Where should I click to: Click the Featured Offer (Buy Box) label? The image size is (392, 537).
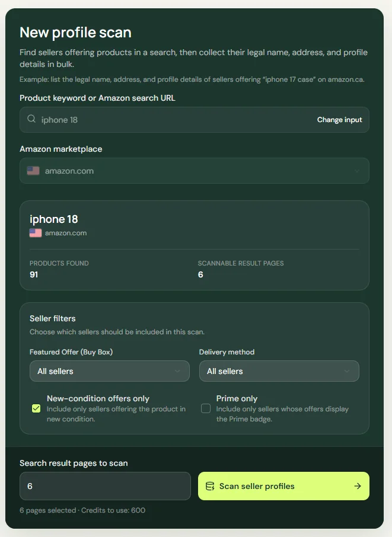71,352
